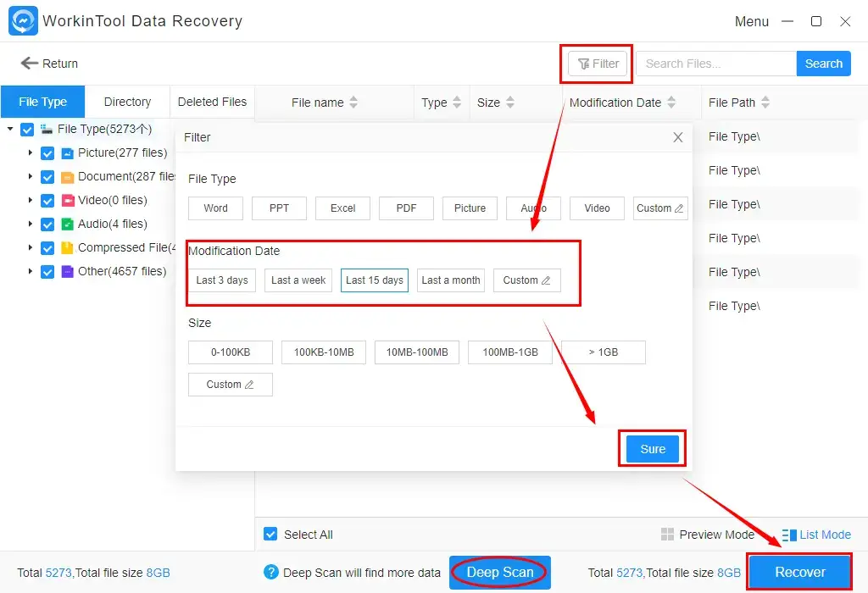Click the Deep Scan help question icon
The image size is (868, 593).
point(270,572)
